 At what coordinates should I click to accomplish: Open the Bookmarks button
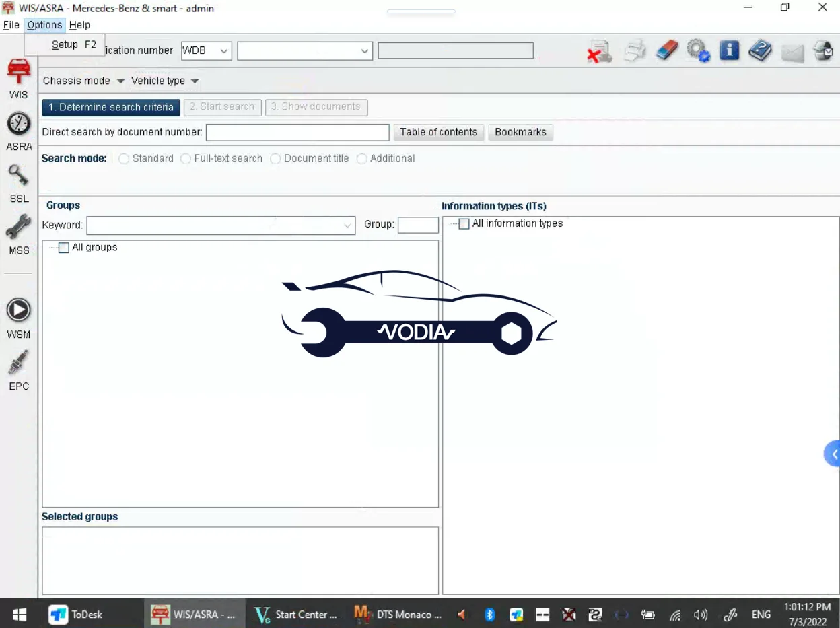(x=520, y=132)
